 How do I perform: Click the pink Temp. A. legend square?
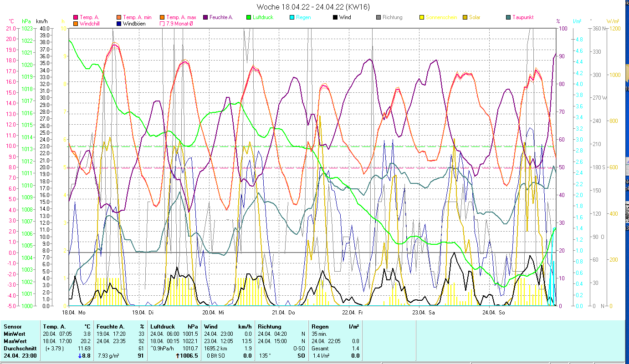click(x=76, y=18)
